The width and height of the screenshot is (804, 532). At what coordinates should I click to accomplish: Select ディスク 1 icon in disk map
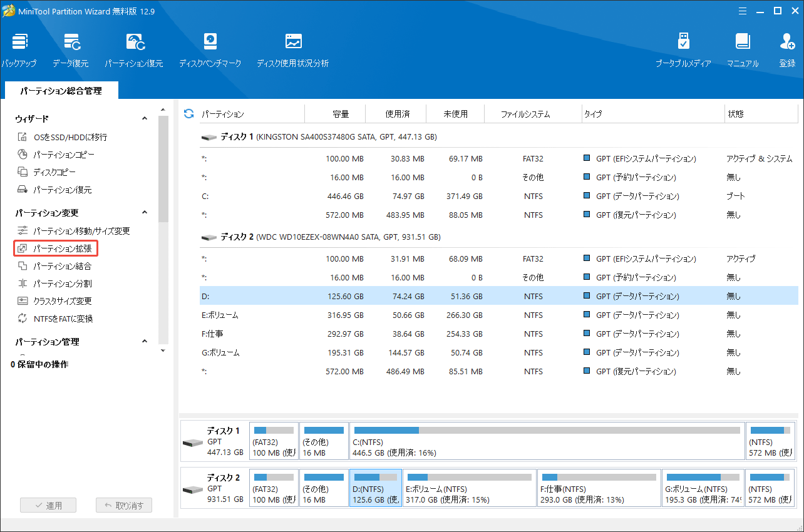[x=192, y=442]
